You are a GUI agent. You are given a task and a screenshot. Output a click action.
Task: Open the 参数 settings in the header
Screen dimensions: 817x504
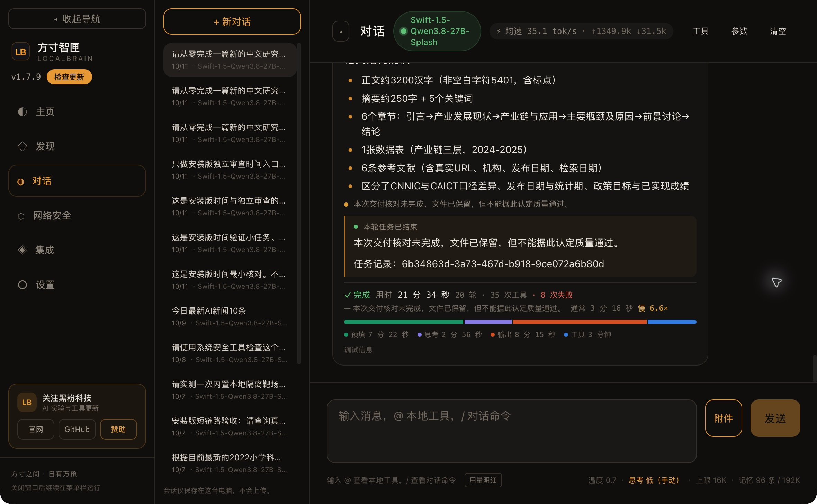739,31
